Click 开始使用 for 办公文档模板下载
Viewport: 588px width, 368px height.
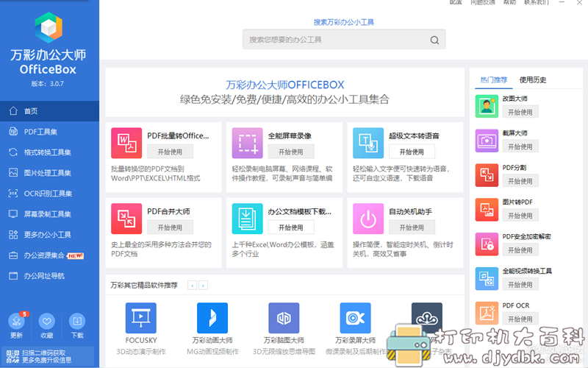pos(290,227)
